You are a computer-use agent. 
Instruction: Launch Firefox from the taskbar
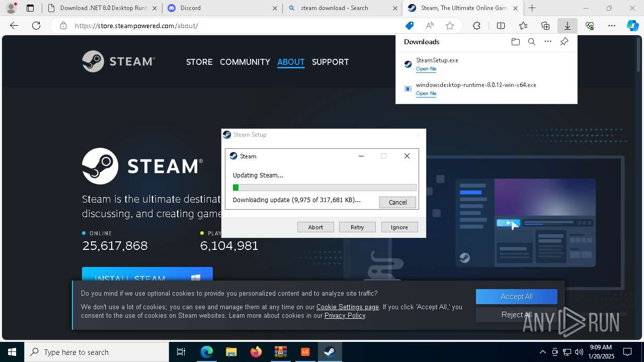256,352
